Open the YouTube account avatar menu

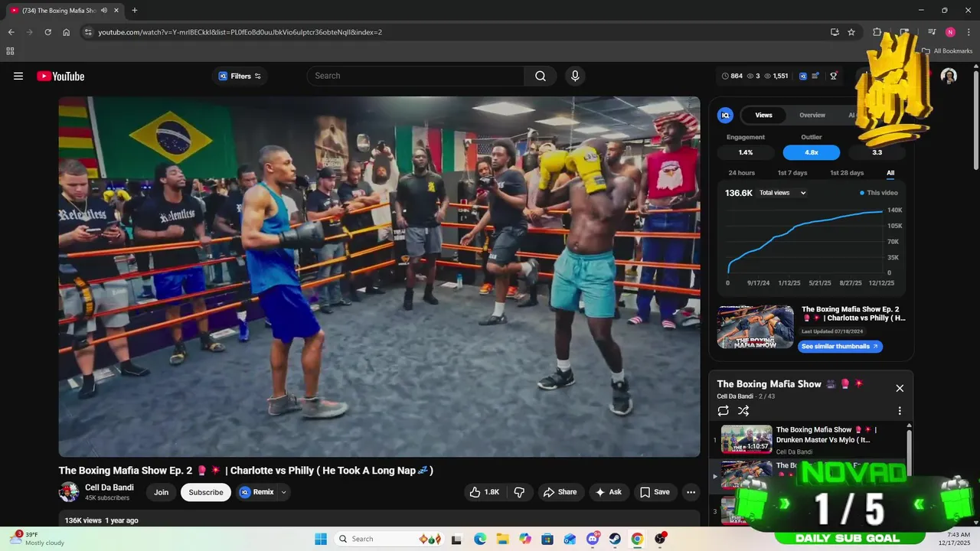point(949,76)
